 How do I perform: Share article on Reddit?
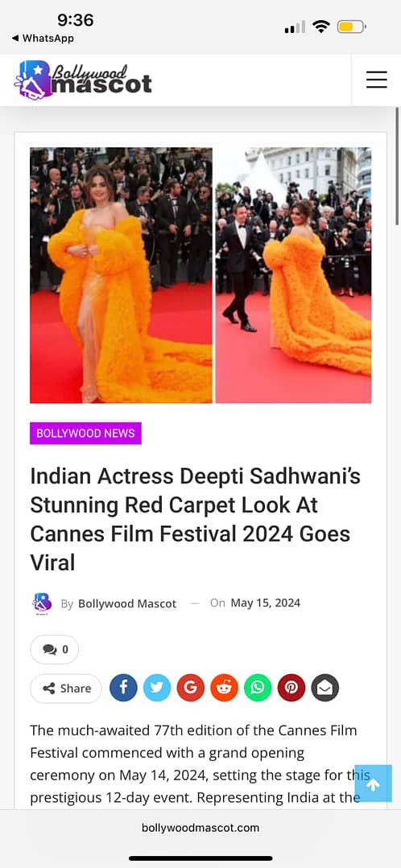point(225,688)
